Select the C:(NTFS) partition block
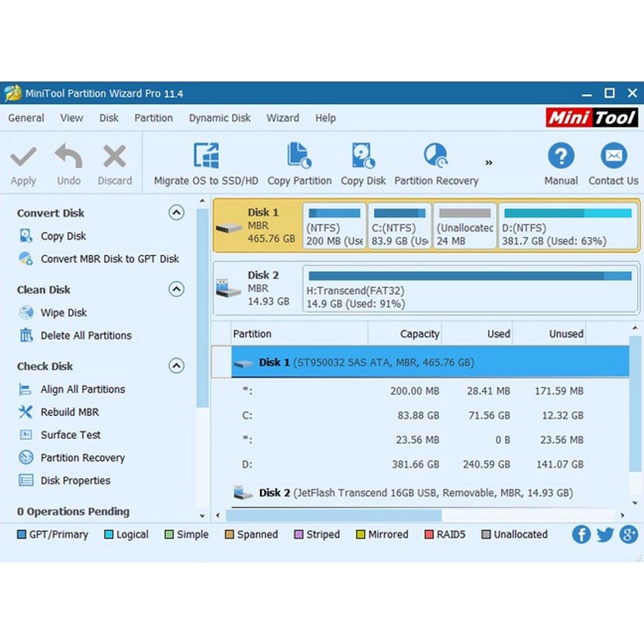The width and height of the screenshot is (644, 644). coord(400,226)
